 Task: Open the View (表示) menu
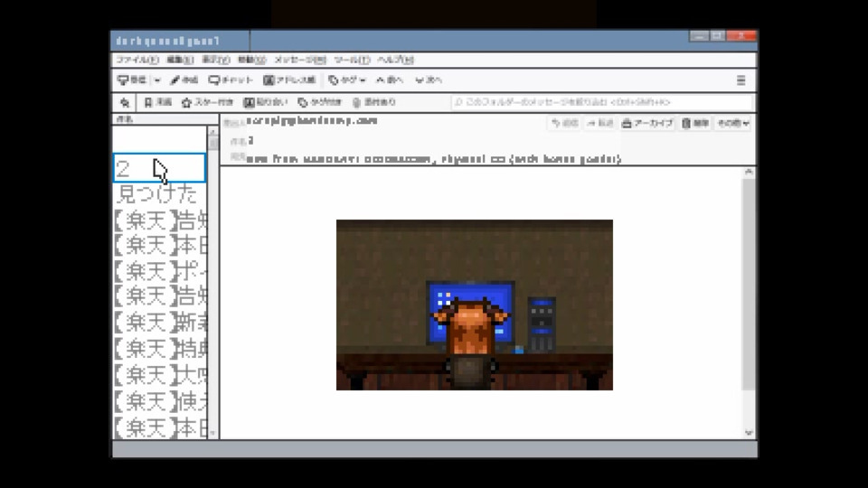pos(215,60)
